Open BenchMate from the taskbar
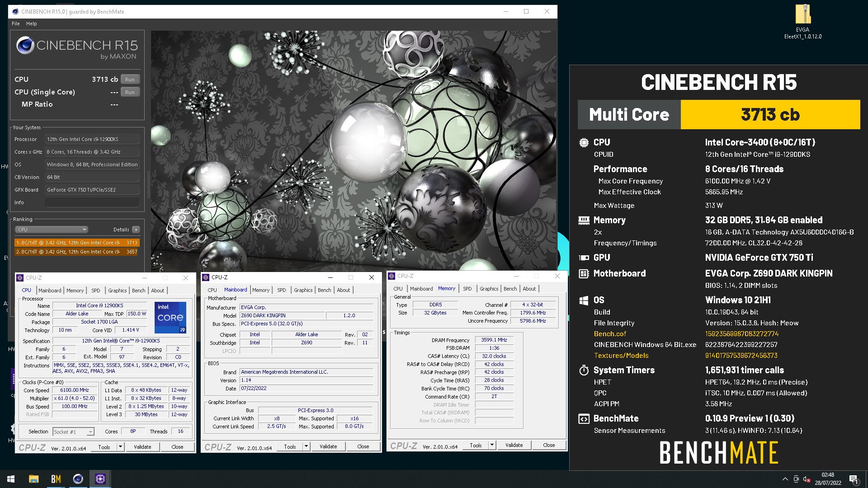The width and height of the screenshot is (868, 488). [x=56, y=479]
